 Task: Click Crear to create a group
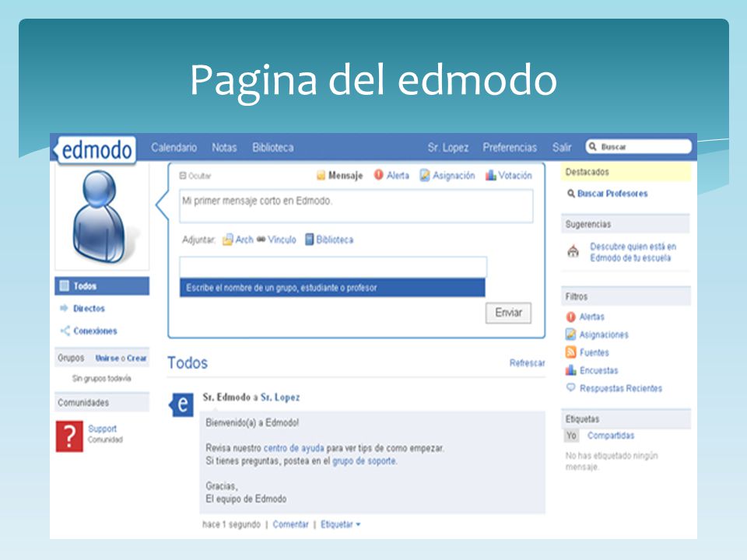(137, 358)
